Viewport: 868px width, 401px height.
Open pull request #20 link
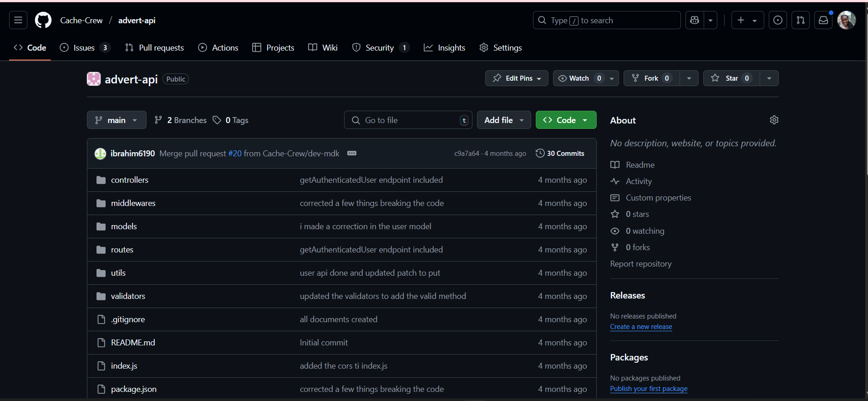(x=235, y=154)
